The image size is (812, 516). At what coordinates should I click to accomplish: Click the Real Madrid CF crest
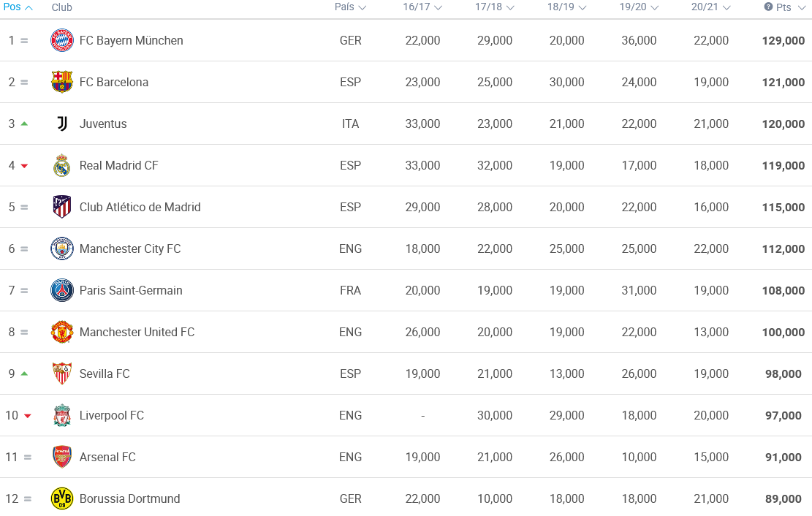(x=62, y=165)
